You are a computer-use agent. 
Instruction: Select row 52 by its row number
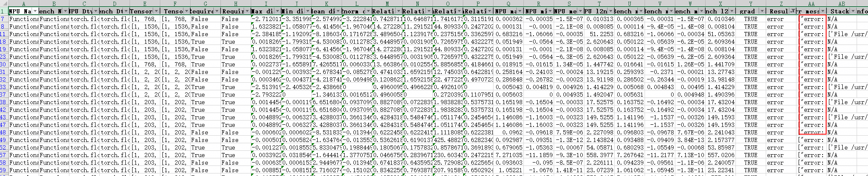4,147
